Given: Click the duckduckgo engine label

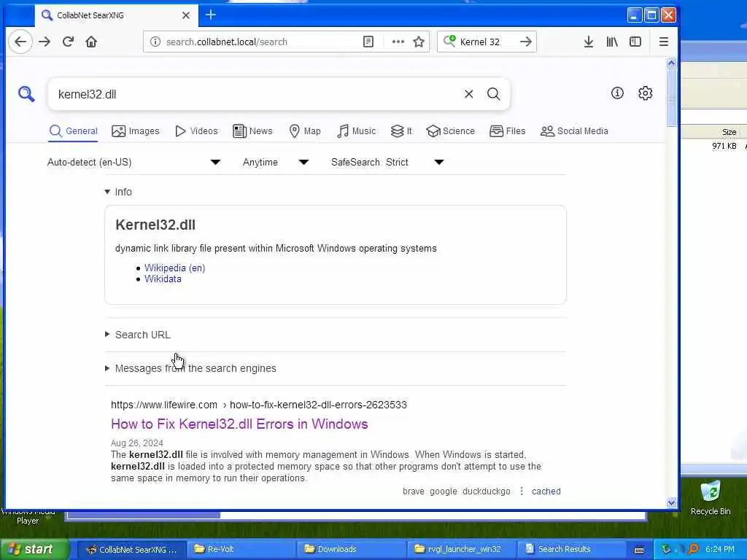Looking at the screenshot, I should tap(486, 491).
